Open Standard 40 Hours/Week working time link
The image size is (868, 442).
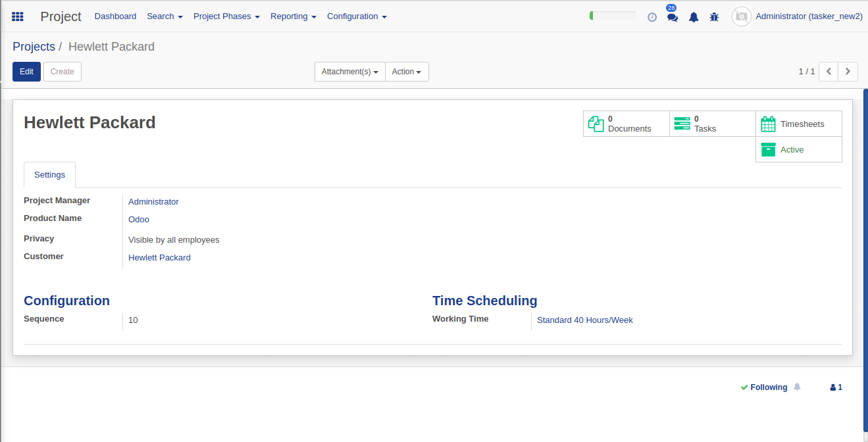click(585, 320)
